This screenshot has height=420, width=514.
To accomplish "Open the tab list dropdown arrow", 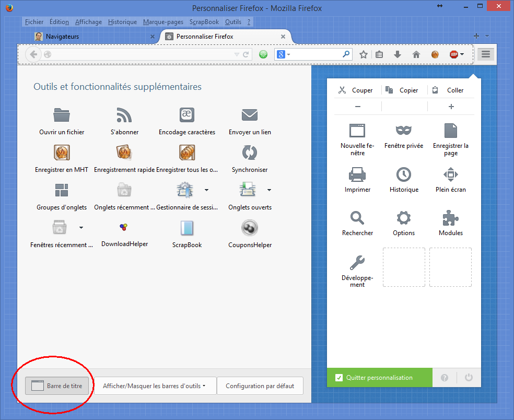I will pos(487,36).
